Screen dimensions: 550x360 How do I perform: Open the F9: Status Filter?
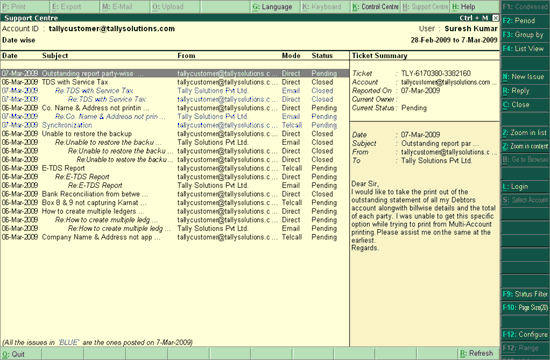525,294
